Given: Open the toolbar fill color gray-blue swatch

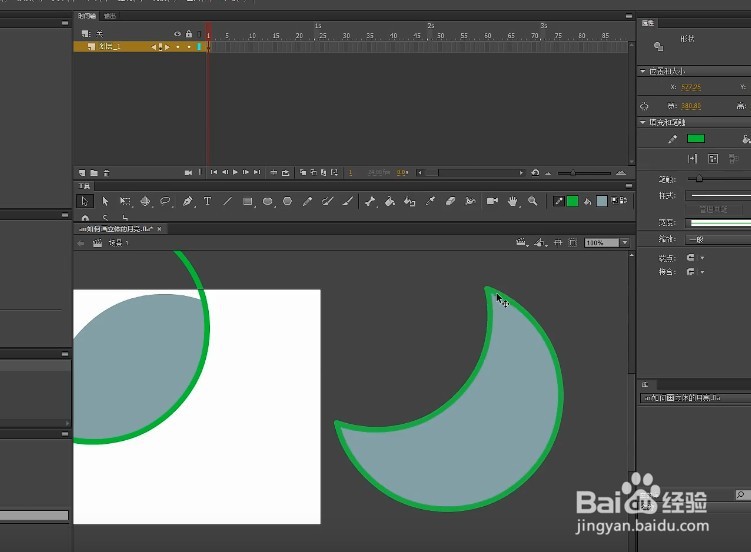Looking at the screenshot, I should click(602, 201).
